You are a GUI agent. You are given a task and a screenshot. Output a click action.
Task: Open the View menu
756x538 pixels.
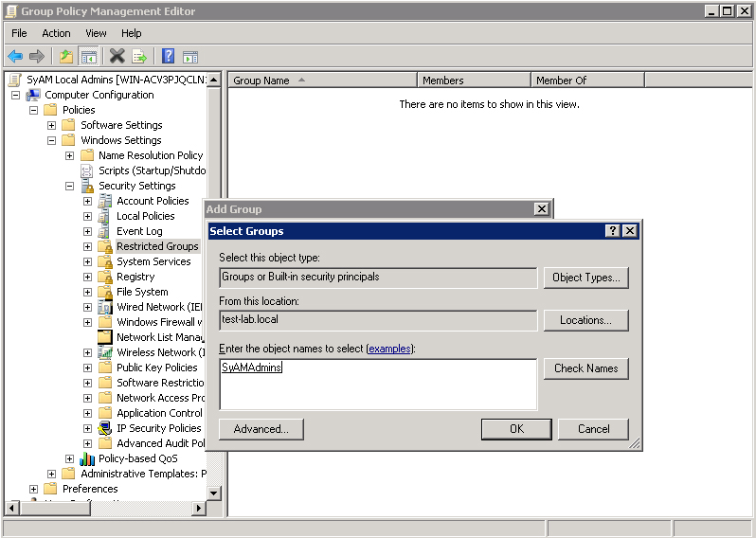click(96, 33)
